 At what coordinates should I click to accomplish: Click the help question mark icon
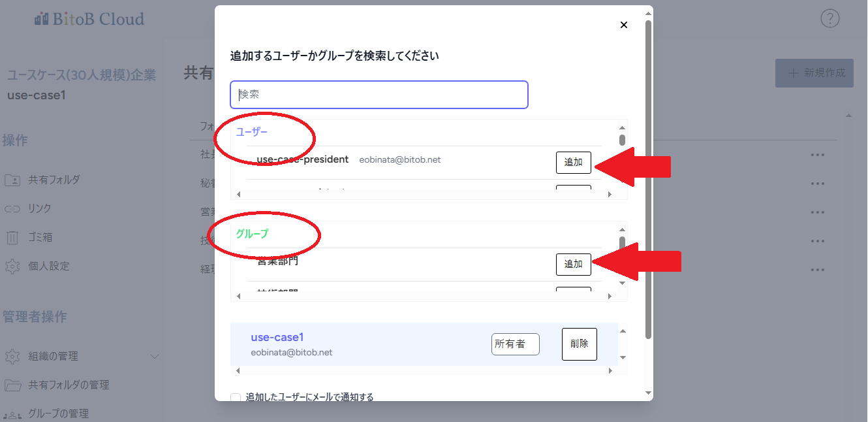click(829, 19)
